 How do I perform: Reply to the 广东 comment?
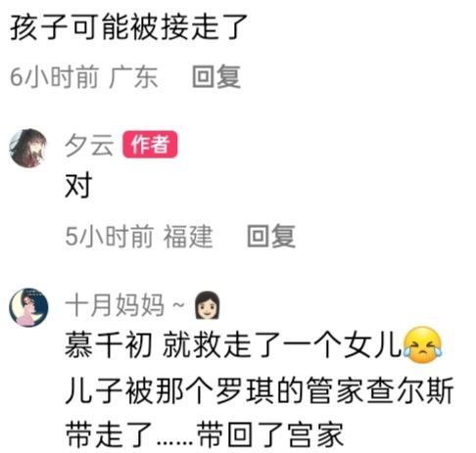point(216,76)
